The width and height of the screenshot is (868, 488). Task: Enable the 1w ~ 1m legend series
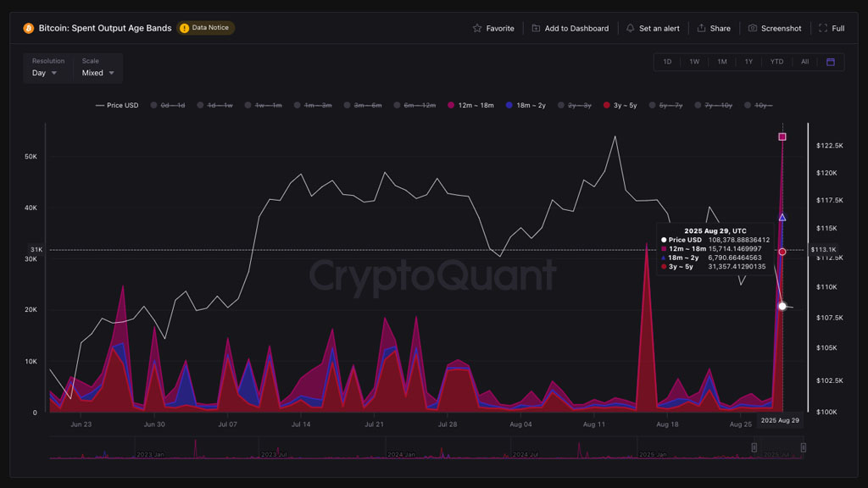point(263,105)
